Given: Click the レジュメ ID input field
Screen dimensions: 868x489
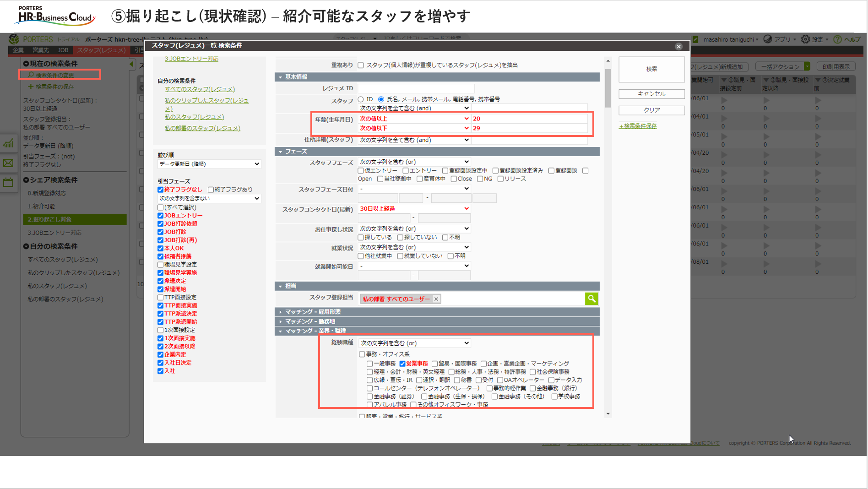Looking at the screenshot, I should click(x=416, y=88).
